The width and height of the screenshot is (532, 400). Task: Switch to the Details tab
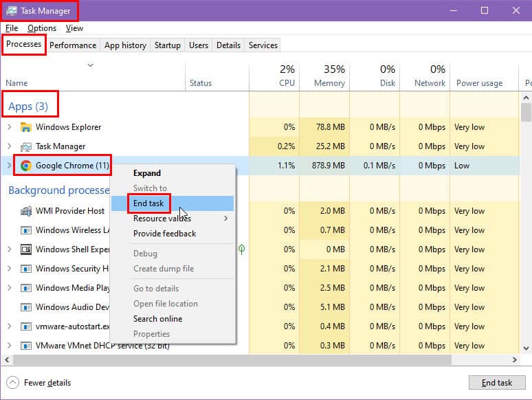[x=228, y=45]
